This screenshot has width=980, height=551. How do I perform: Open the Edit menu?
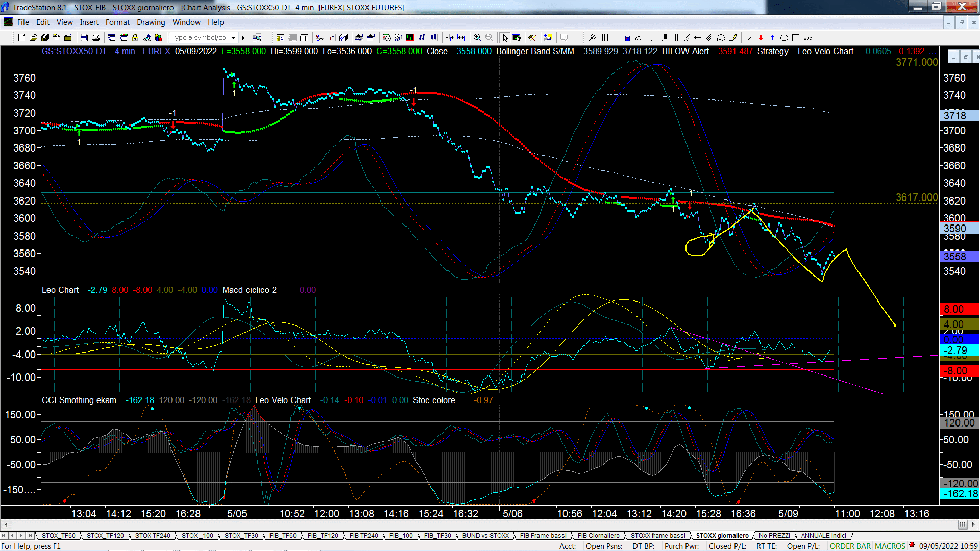pyautogui.click(x=43, y=22)
